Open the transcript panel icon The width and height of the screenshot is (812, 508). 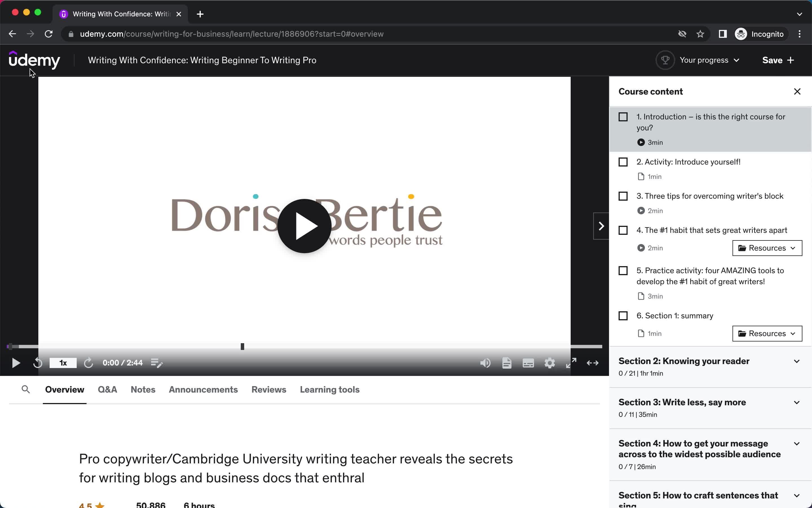click(507, 363)
